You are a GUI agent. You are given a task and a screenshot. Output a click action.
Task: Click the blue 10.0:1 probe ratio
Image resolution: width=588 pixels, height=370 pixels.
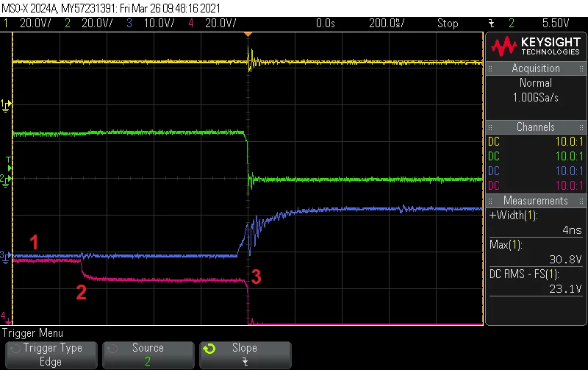(569, 171)
